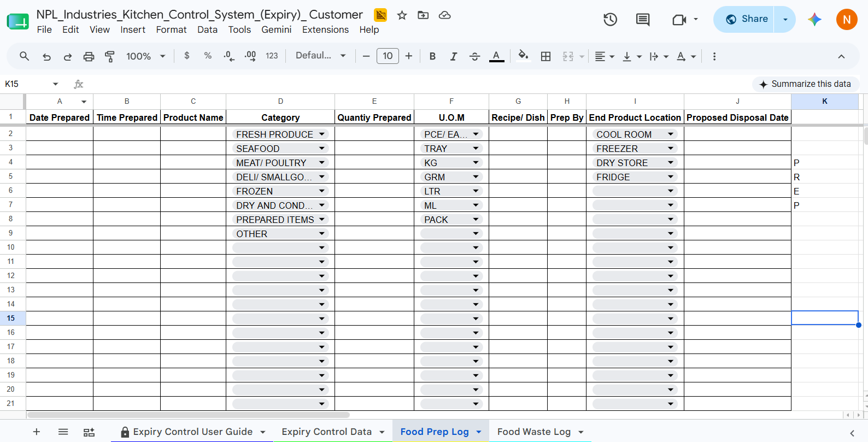This screenshot has width=868, height=442.
Task: Open horizontal align options
Action: click(x=605, y=56)
